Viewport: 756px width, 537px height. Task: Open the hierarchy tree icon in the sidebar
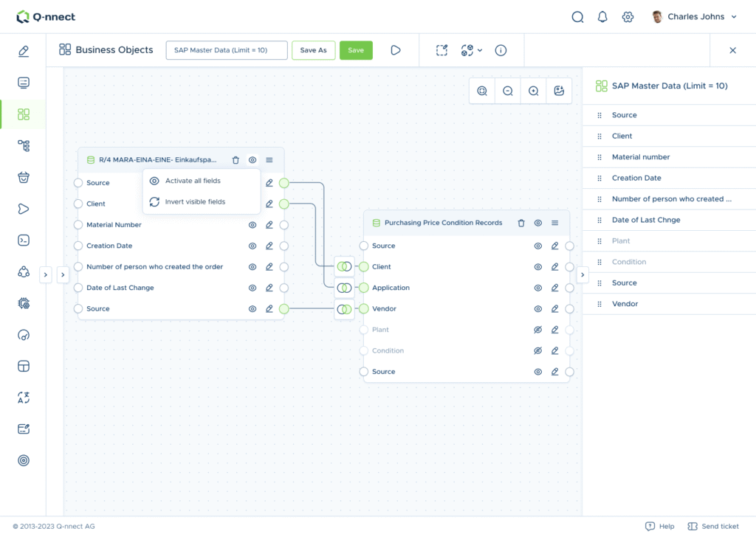(23, 145)
